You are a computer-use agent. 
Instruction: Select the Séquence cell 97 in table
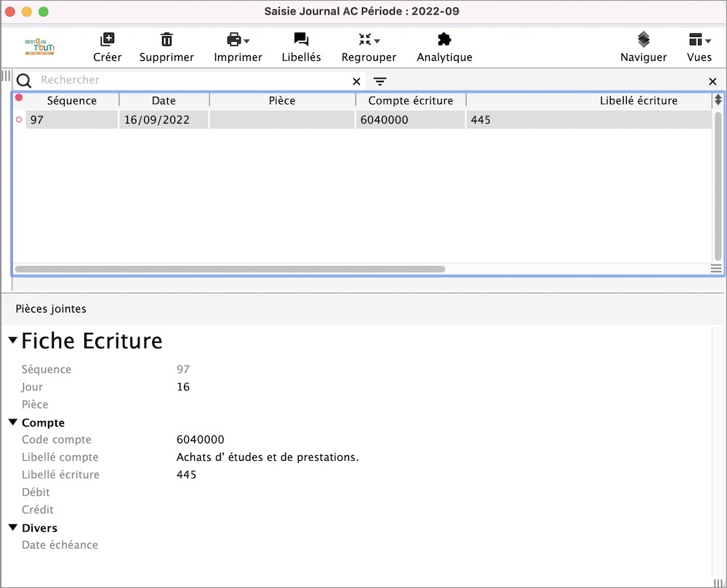[x=72, y=119]
